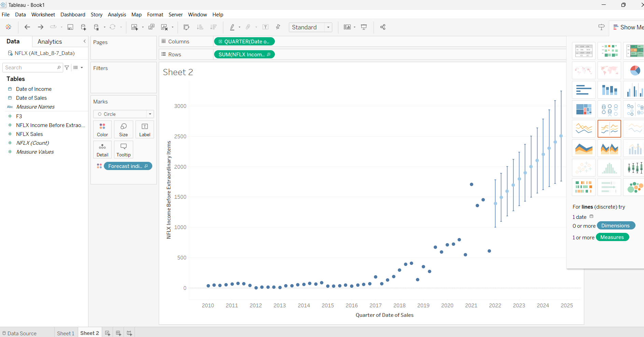
Task: Switch to the Analytics tab
Action: [x=50, y=42]
